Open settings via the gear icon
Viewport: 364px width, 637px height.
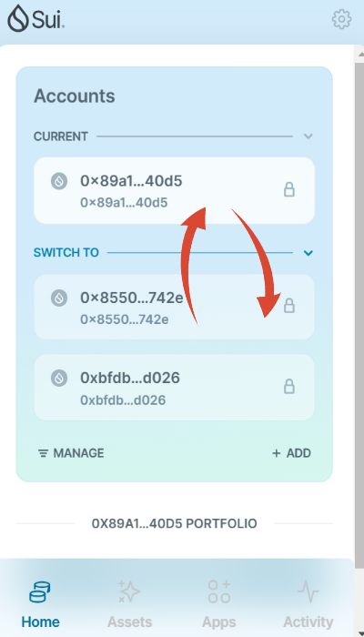pyautogui.click(x=341, y=19)
